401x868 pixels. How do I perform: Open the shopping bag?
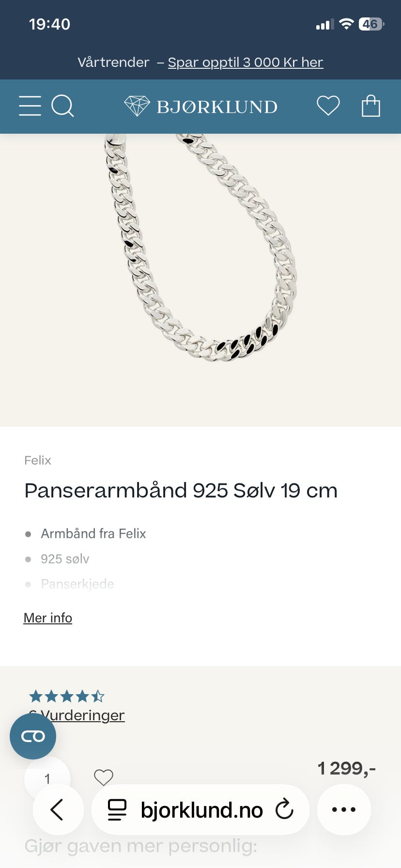click(x=371, y=106)
